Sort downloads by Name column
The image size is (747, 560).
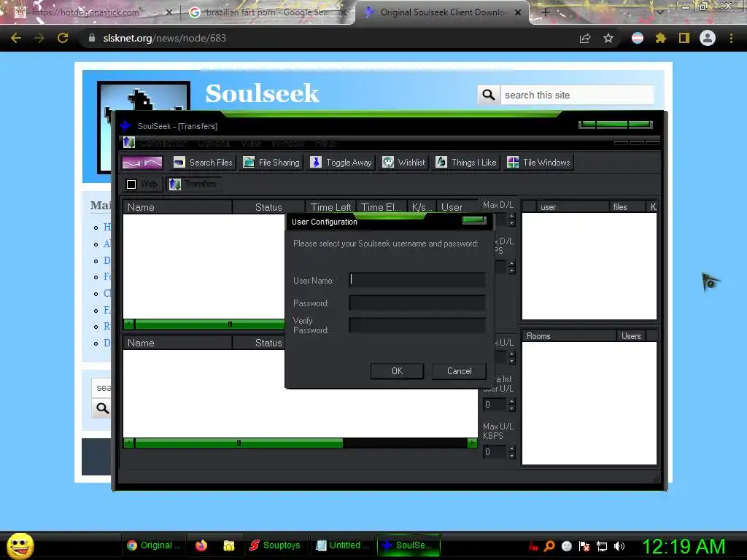(177, 207)
